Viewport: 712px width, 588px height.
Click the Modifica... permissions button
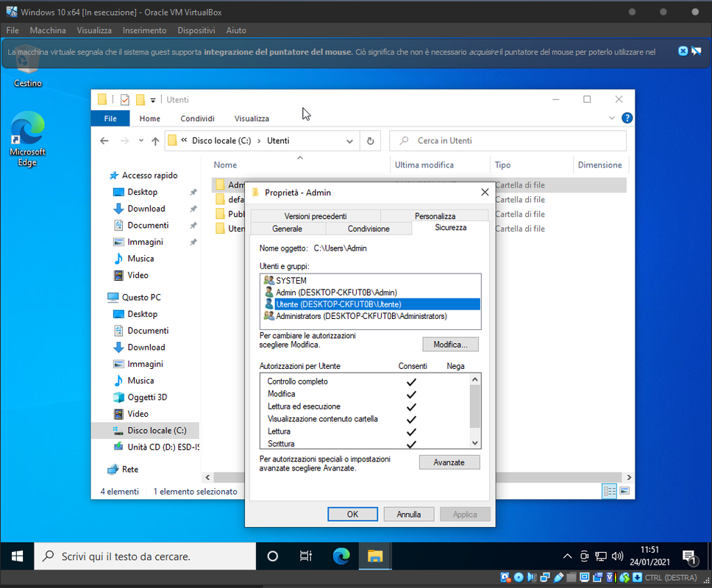point(450,345)
